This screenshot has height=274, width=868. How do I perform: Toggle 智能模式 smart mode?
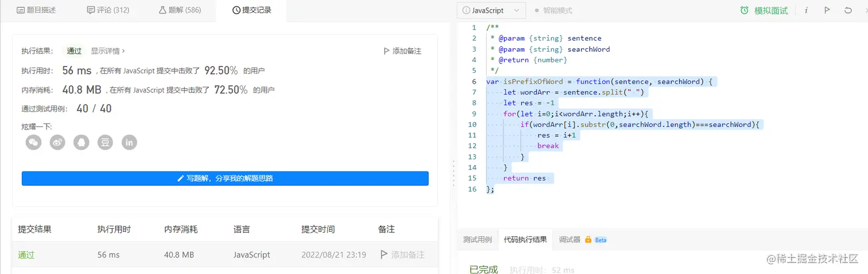(553, 10)
